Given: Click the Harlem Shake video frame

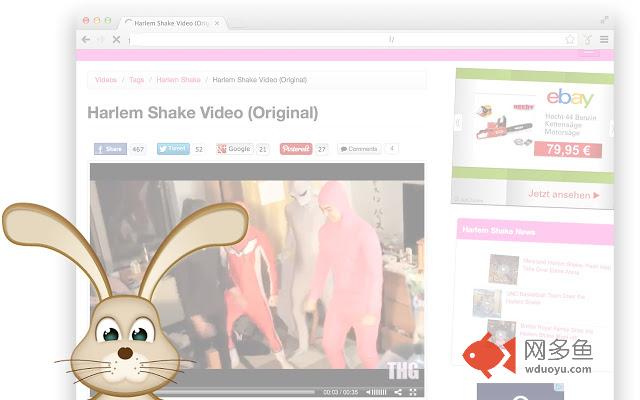Looking at the screenshot, I should click(x=257, y=274).
